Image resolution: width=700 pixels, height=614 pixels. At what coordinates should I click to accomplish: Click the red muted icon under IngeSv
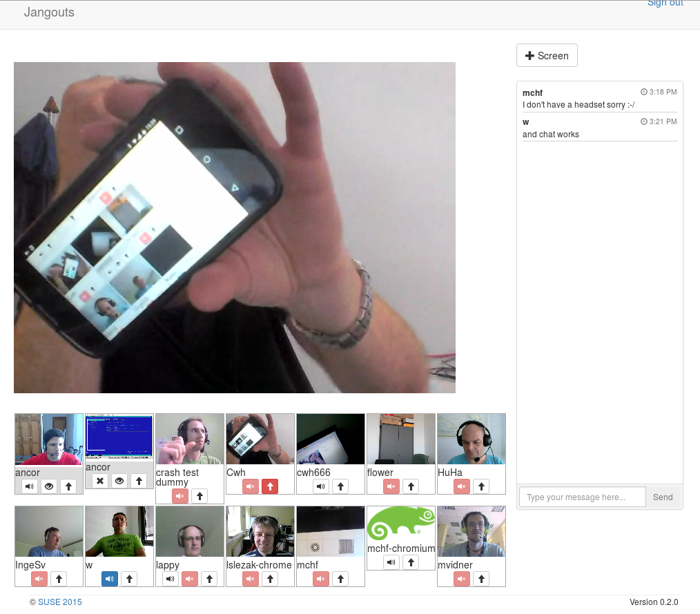point(39,579)
